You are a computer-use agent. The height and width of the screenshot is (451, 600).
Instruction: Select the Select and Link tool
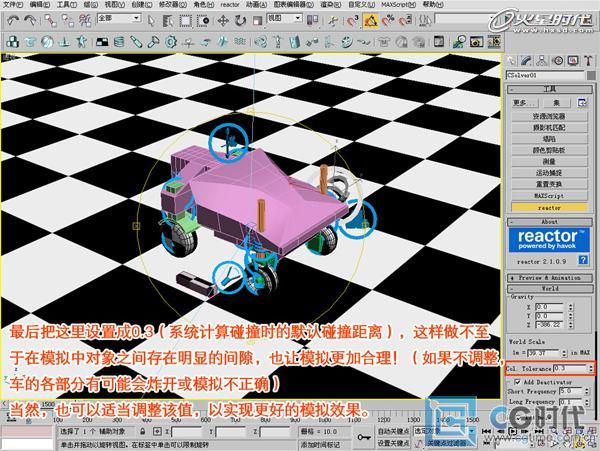pos(50,21)
